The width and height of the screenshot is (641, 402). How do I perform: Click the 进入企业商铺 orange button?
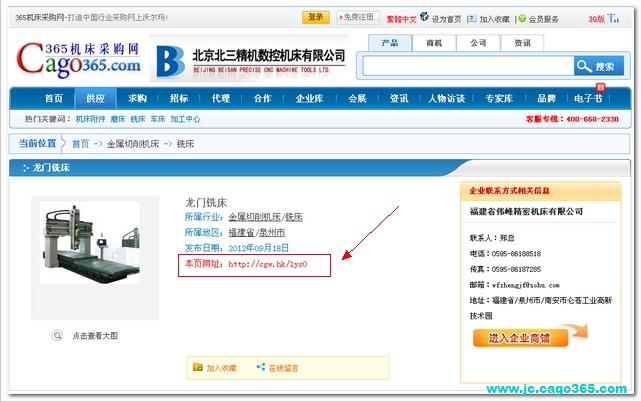pyautogui.click(x=520, y=338)
